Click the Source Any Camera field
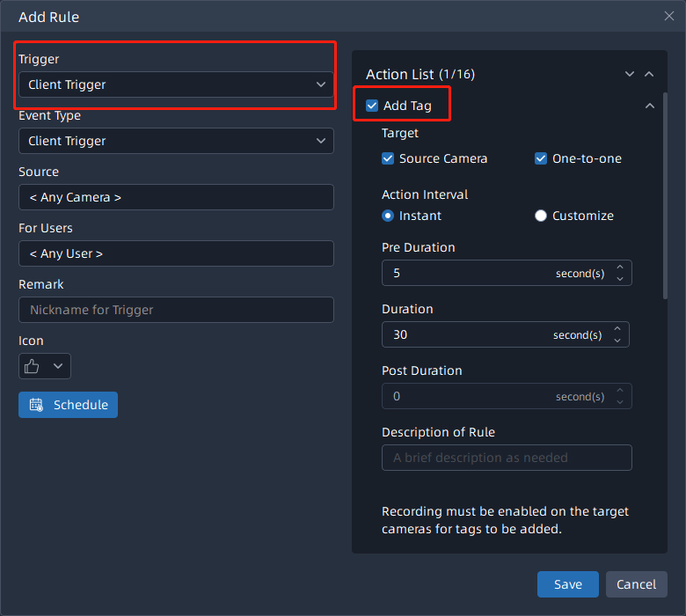 click(176, 197)
